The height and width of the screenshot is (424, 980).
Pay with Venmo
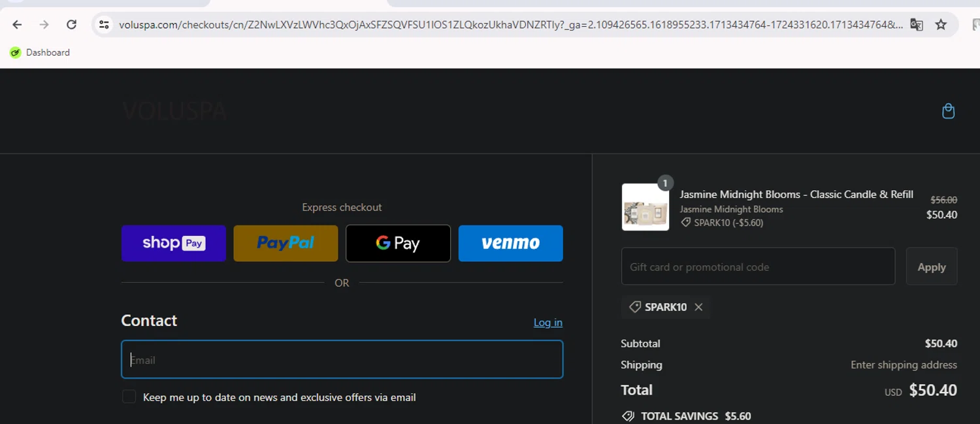coord(510,243)
